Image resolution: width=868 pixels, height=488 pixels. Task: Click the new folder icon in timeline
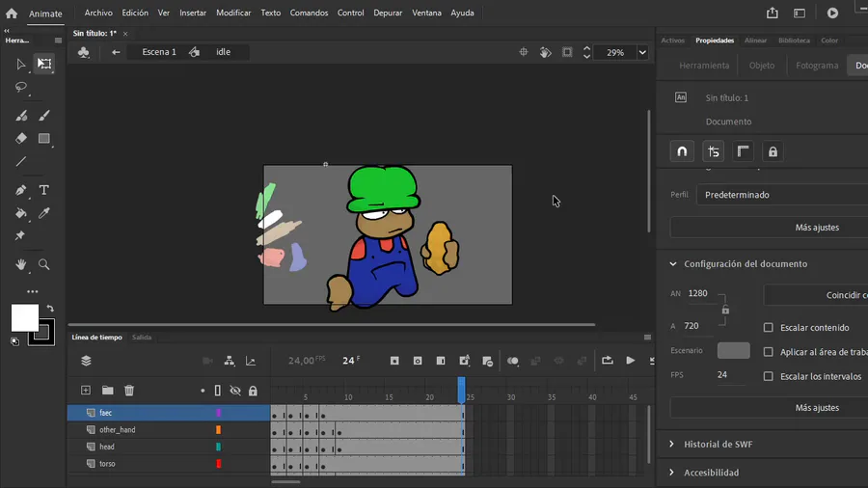[x=107, y=391]
